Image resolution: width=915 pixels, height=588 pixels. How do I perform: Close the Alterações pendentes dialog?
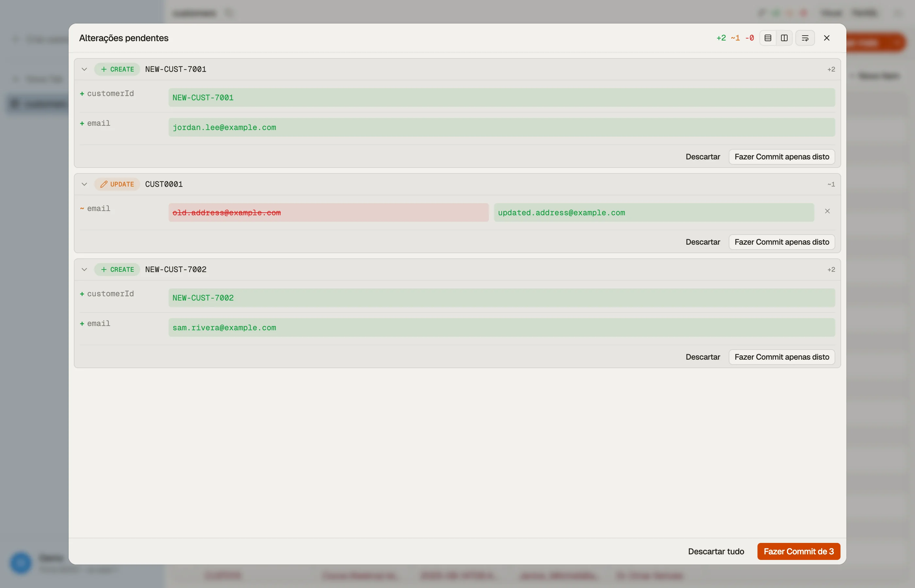click(x=827, y=38)
